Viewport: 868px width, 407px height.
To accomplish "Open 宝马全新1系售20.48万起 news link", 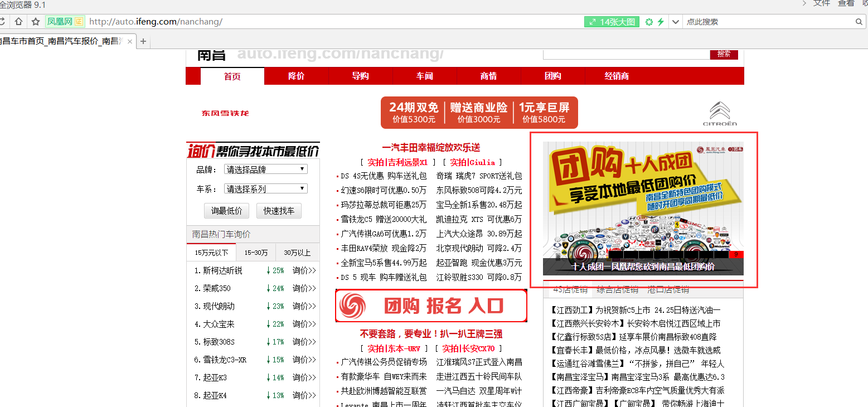I will tap(479, 205).
